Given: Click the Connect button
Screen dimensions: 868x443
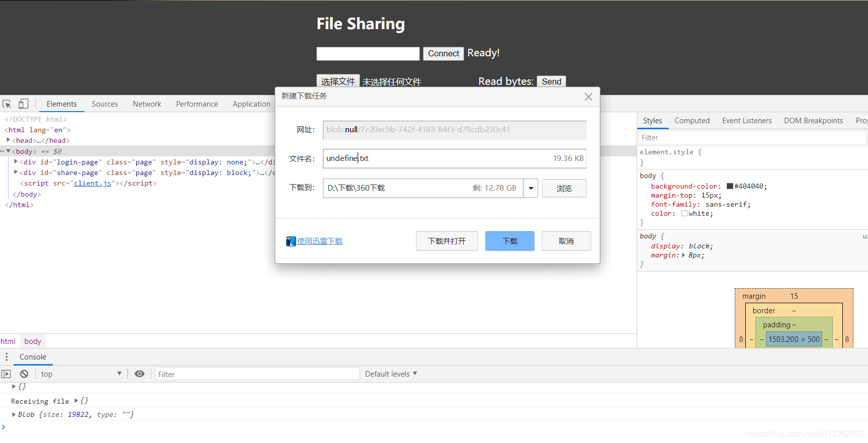Looking at the screenshot, I should coord(444,53).
